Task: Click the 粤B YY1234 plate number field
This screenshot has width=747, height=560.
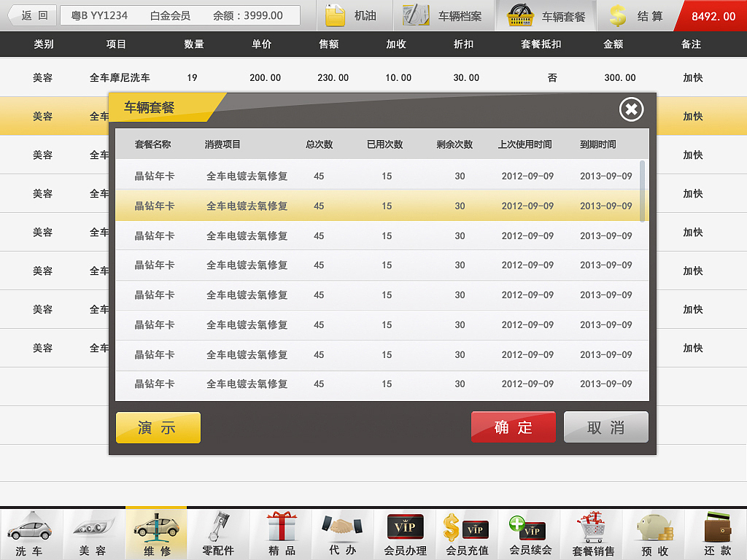Action: 99,16
